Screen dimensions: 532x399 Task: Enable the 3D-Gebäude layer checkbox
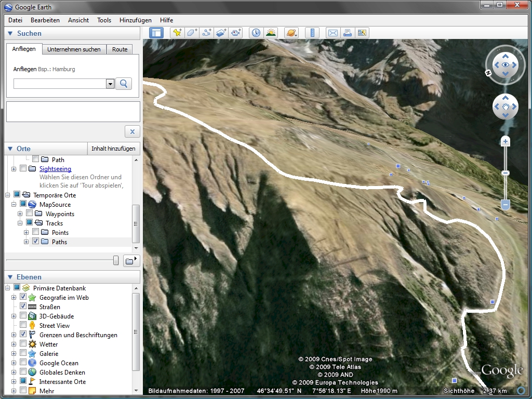coord(23,315)
